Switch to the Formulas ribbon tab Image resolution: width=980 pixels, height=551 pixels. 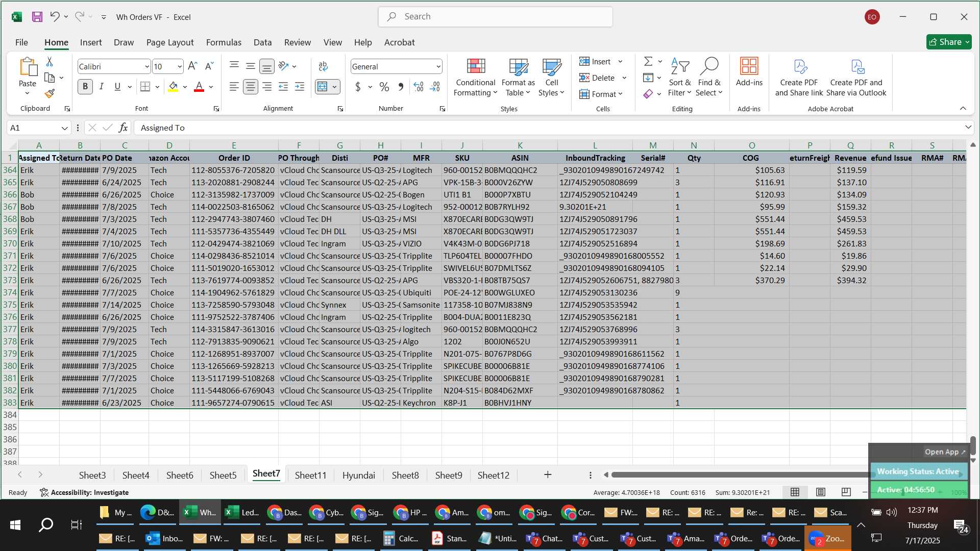[x=224, y=42]
